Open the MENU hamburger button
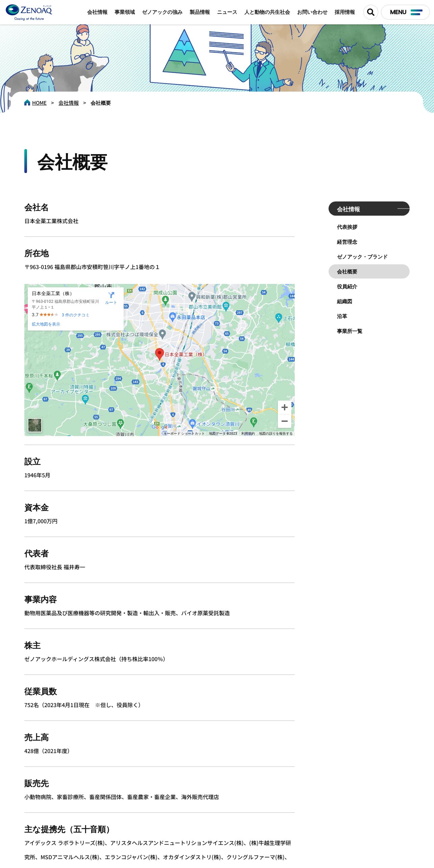Viewport: 434px width, 868px height. click(405, 12)
